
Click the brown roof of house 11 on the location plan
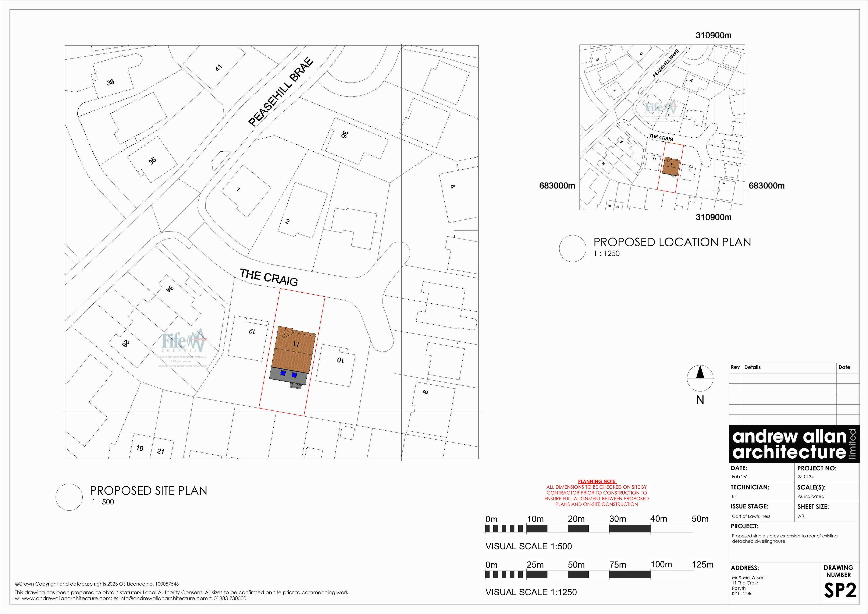tap(671, 166)
